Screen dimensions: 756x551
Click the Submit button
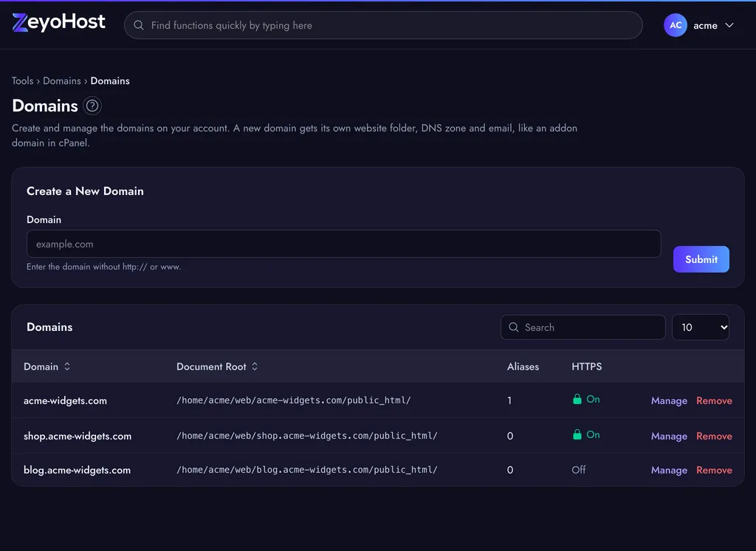point(701,259)
